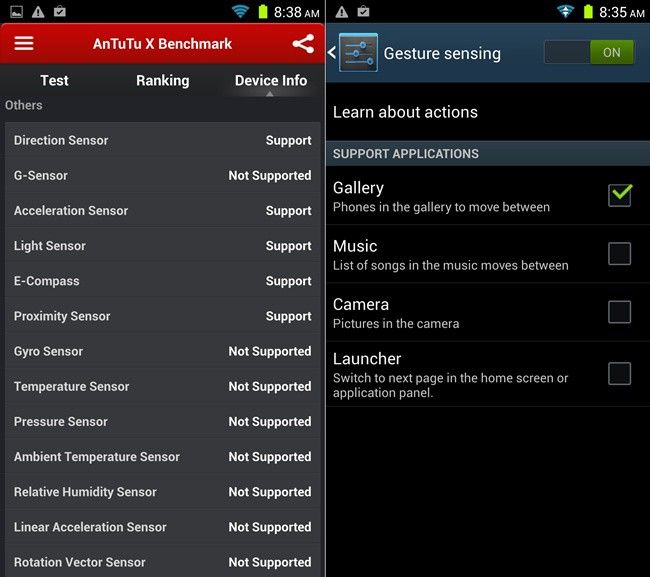This screenshot has width=650, height=577.
Task: Tap the Gesture sensing title
Action: [x=442, y=53]
